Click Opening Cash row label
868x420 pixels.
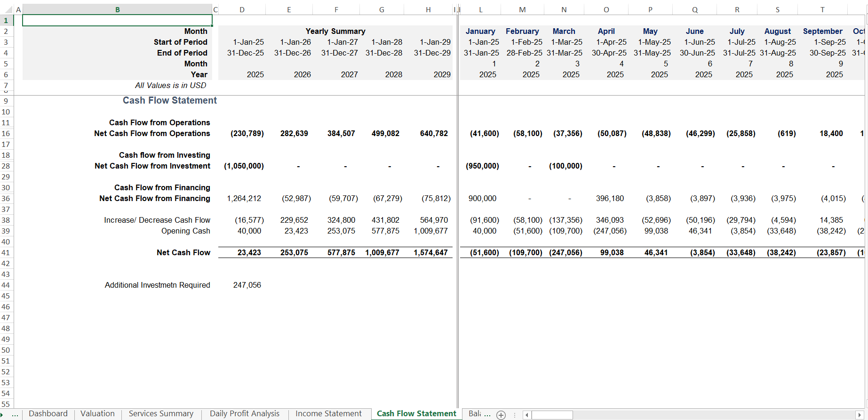(x=186, y=231)
